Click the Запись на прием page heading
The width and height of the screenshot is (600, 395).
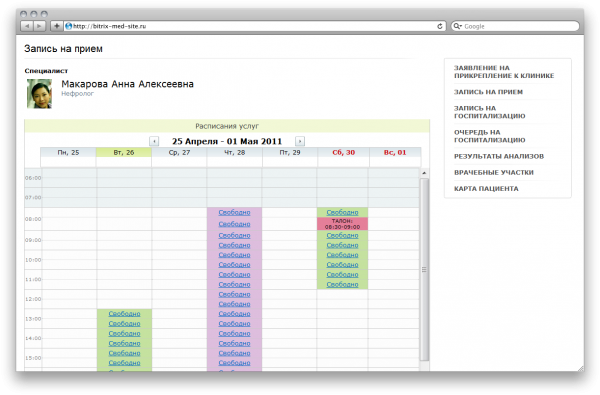pos(63,49)
